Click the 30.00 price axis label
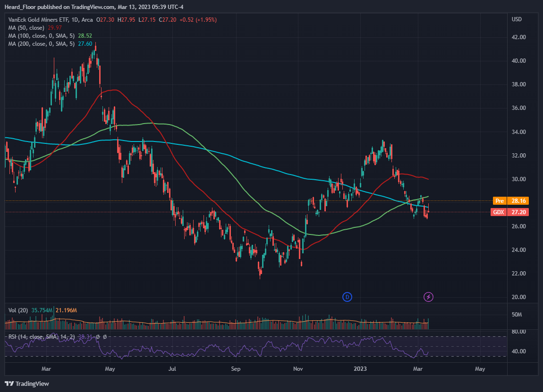The height and width of the screenshot is (392, 543). tap(519, 179)
